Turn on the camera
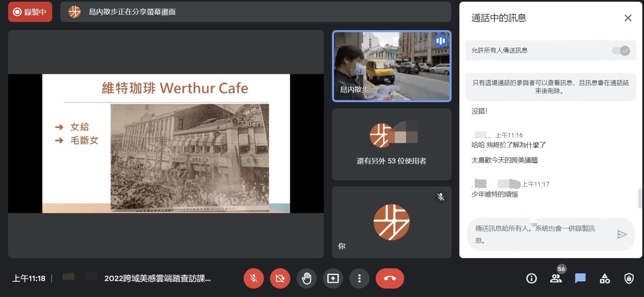This screenshot has width=644, height=297. [x=280, y=278]
